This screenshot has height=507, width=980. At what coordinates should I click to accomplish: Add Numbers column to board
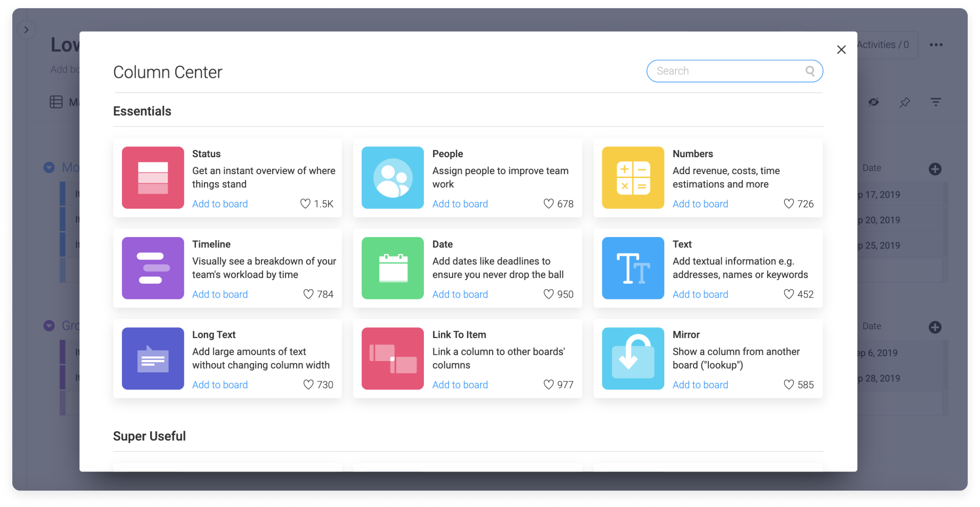[700, 204]
